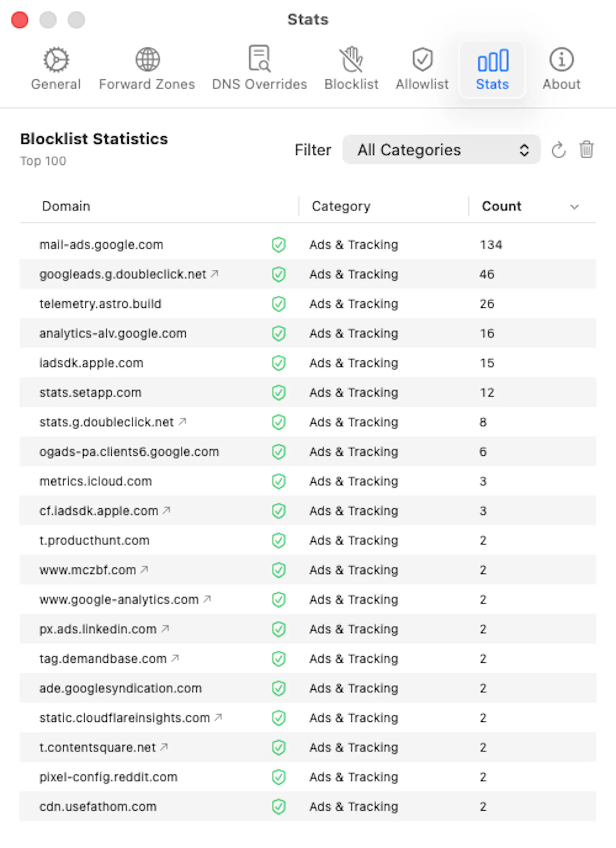616x848 pixels.
Task: Open the DNS Overrides tab
Action: pyautogui.click(x=259, y=69)
